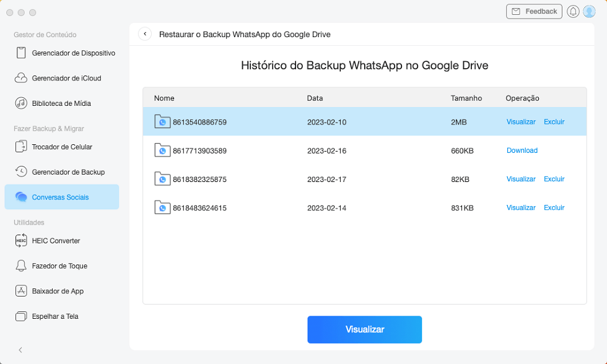The height and width of the screenshot is (364, 607).
Task: Click Excluir for backup 8613540886759
Action: [554, 122]
